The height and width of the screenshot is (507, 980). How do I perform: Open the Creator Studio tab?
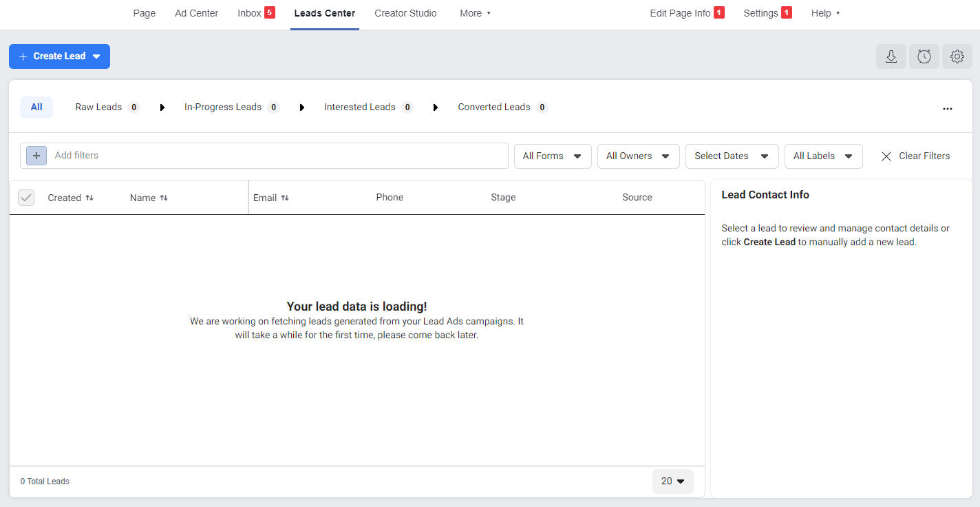click(405, 13)
